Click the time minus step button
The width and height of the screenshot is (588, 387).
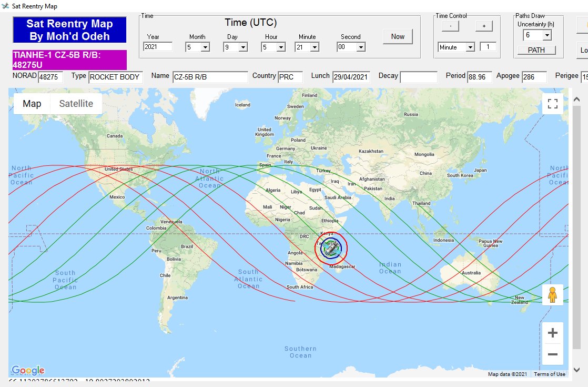[x=450, y=26]
